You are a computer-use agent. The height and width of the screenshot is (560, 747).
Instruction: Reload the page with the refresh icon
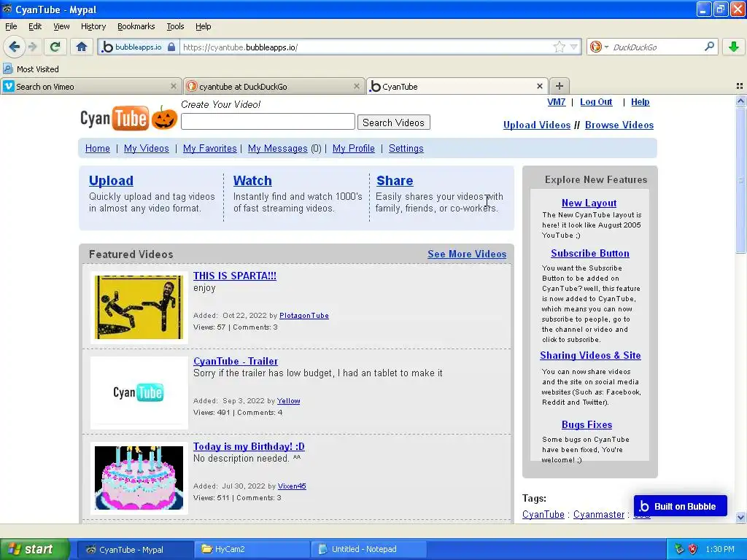point(55,47)
